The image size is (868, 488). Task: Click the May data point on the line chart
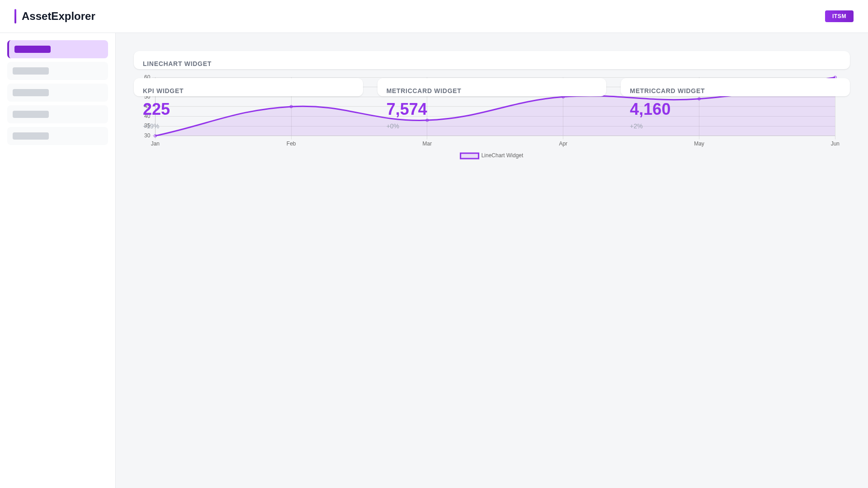coord(699,98)
